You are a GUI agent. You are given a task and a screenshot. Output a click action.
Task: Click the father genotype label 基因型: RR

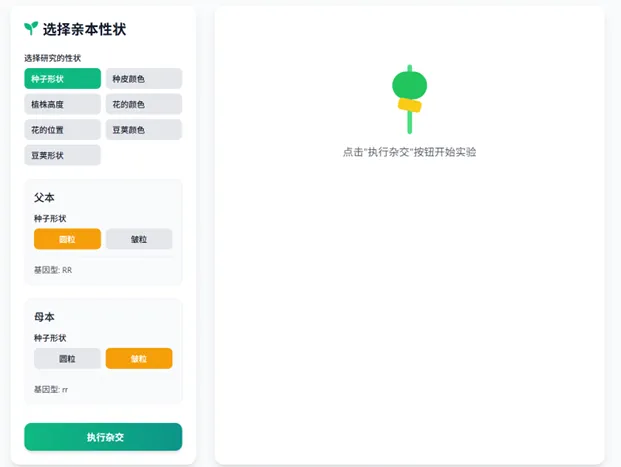(x=53, y=270)
